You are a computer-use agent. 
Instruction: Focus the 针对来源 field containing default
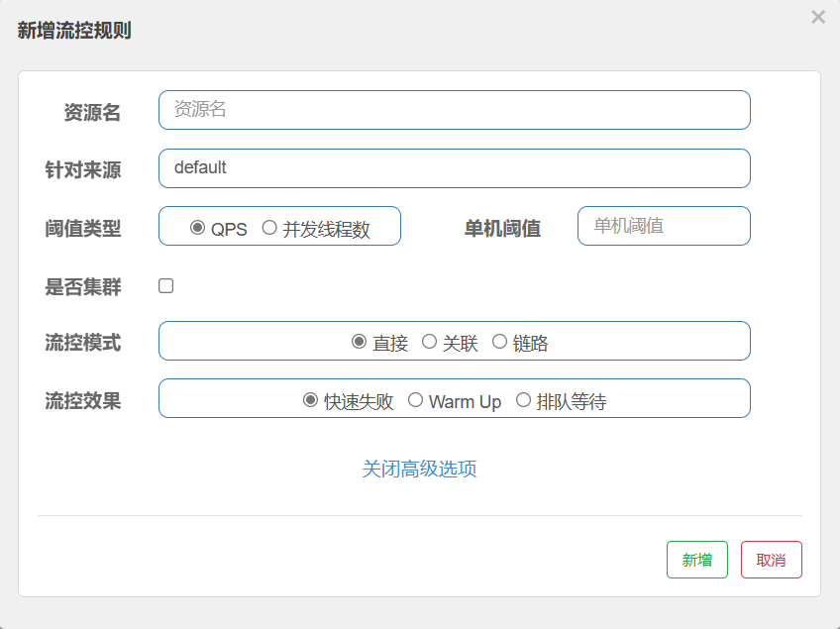[454, 168]
